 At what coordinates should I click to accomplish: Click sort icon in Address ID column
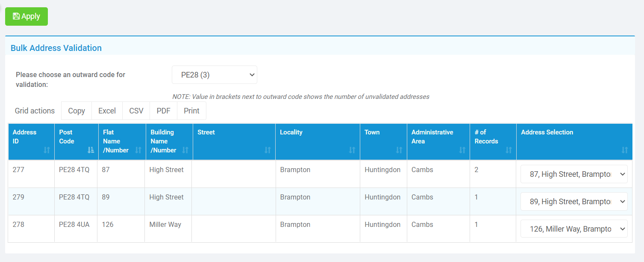[x=47, y=150]
